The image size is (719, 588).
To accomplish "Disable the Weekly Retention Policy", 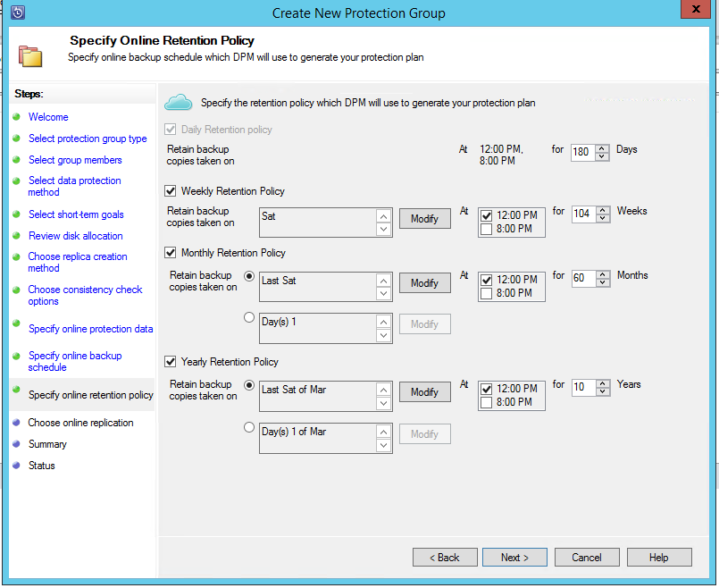I will pos(170,189).
